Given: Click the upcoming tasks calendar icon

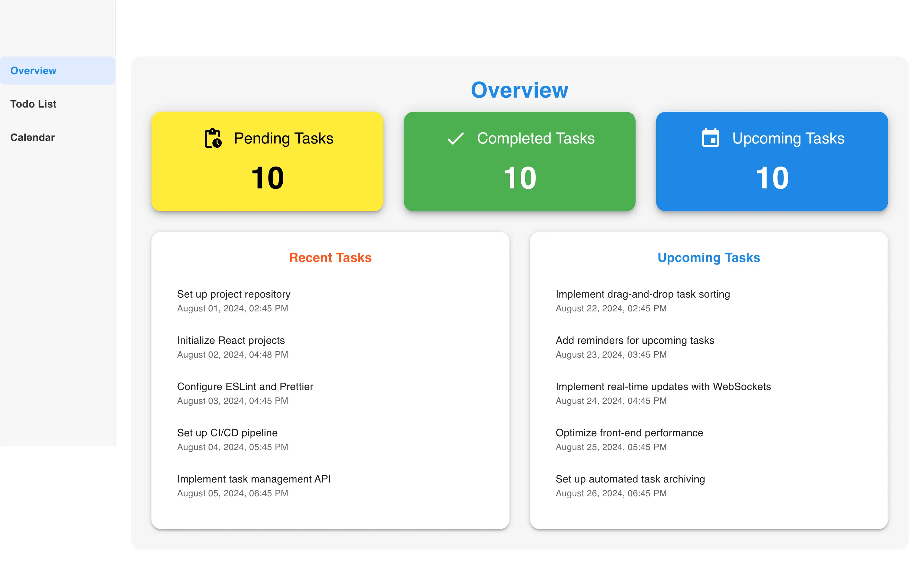Looking at the screenshot, I should (710, 138).
